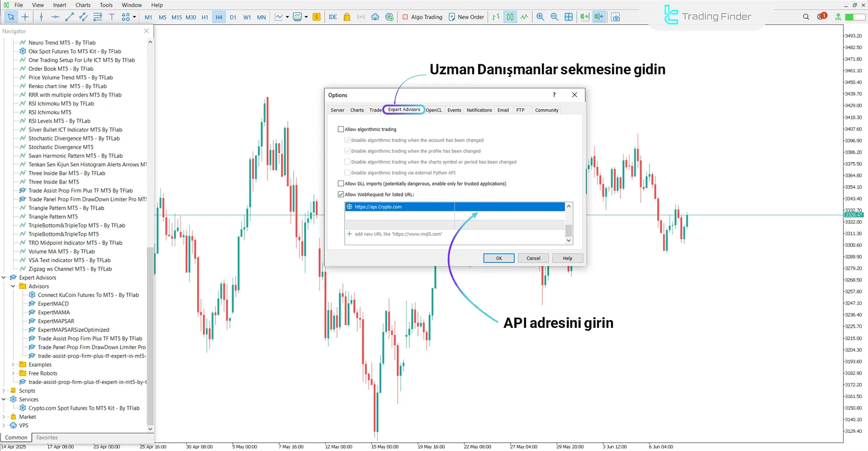The width and height of the screenshot is (868, 451).
Task: Switch to the Community tab in Options
Action: (x=546, y=110)
